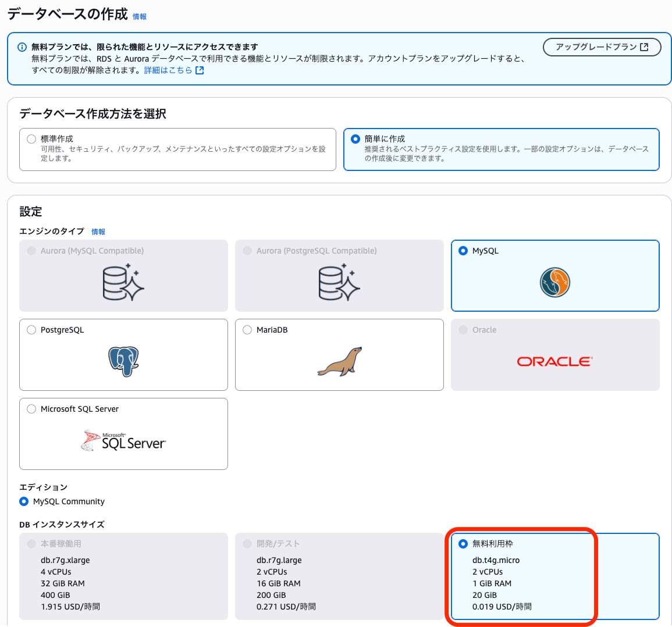
Task: Click the disabled 本番稼働用 radio button
Action: coord(31,544)
